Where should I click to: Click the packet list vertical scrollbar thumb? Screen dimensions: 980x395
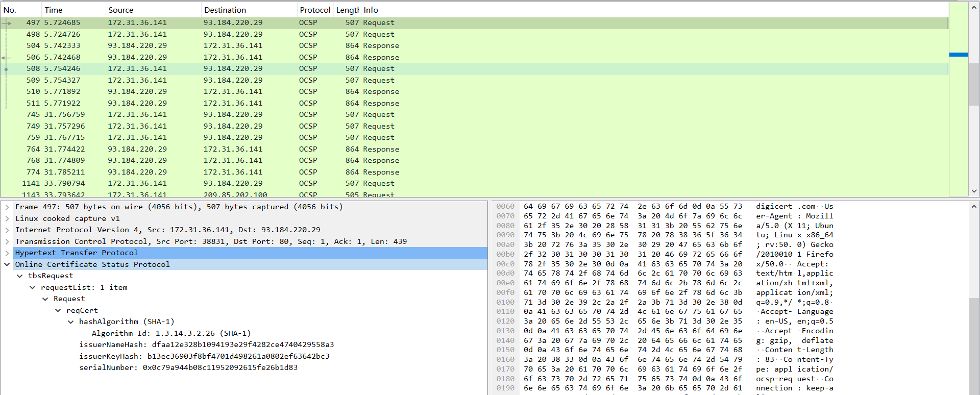tap(974, 84)
